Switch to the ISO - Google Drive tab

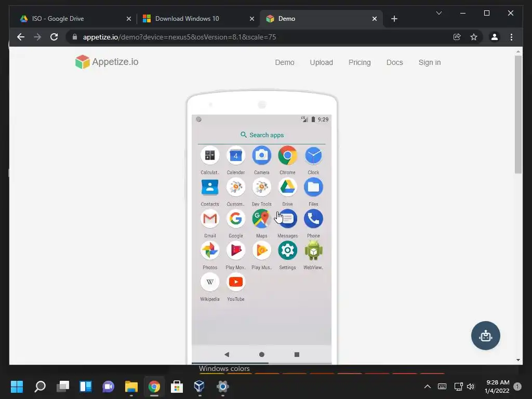(73, 19)
